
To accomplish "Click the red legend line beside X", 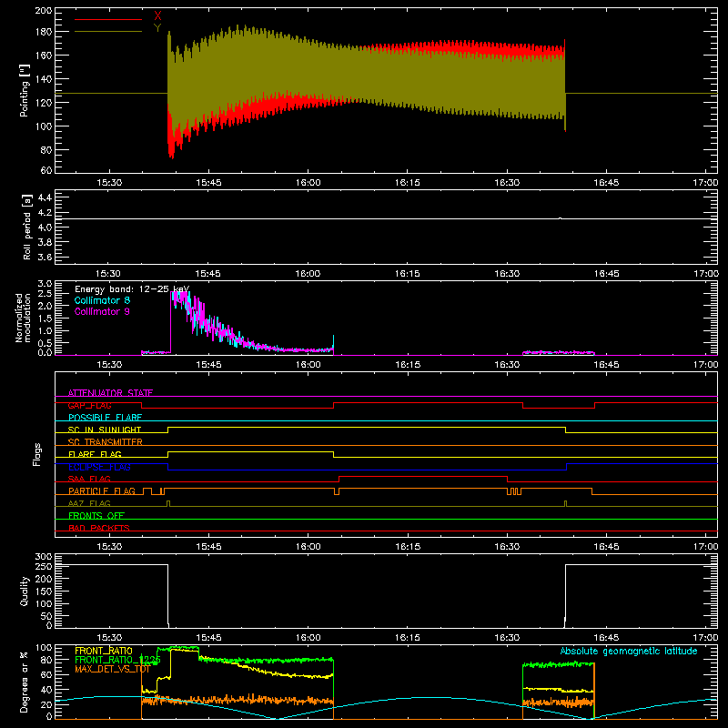I will click(108, 19).
